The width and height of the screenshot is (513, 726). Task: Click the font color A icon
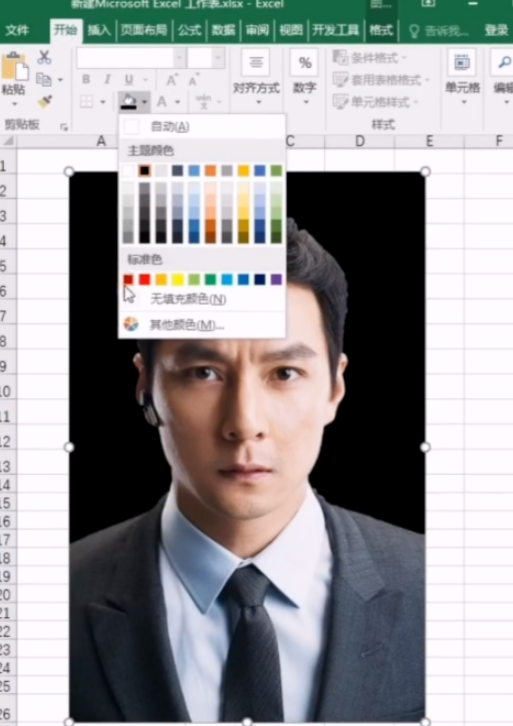click(162, 101)
